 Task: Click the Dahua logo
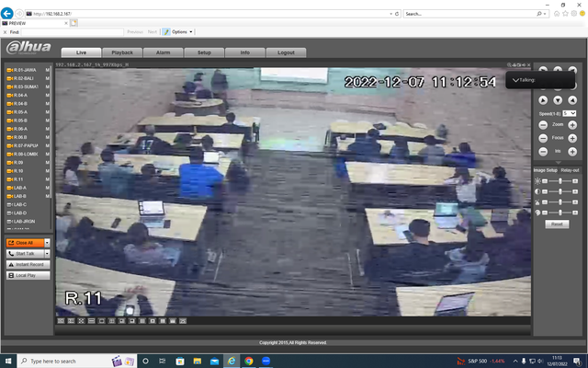tap(28, 47)
